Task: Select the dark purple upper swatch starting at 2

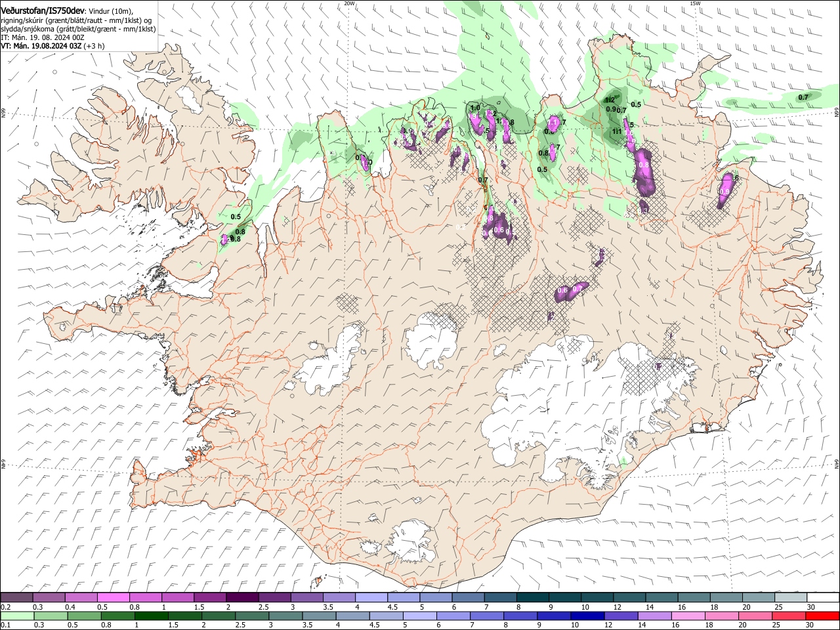Action: 242,597
